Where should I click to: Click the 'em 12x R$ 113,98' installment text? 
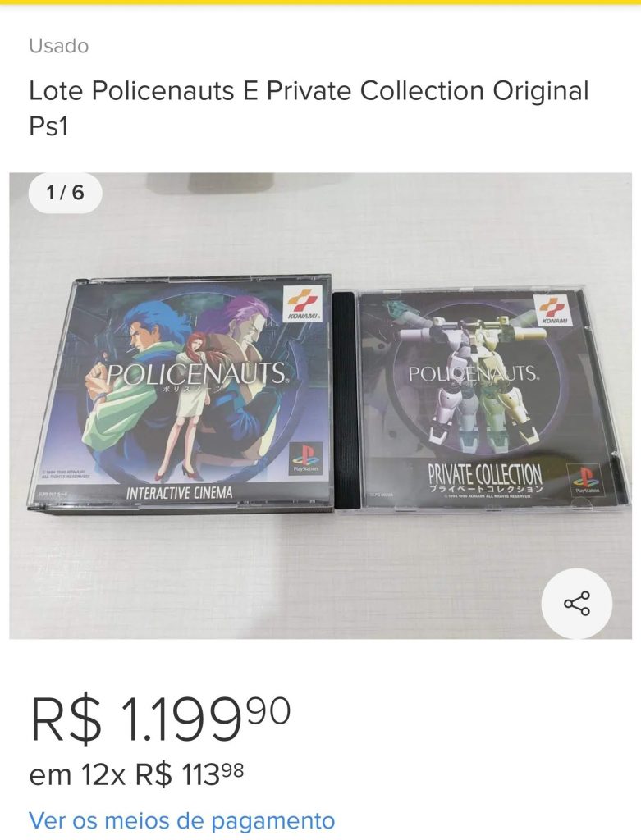(136, 774)
